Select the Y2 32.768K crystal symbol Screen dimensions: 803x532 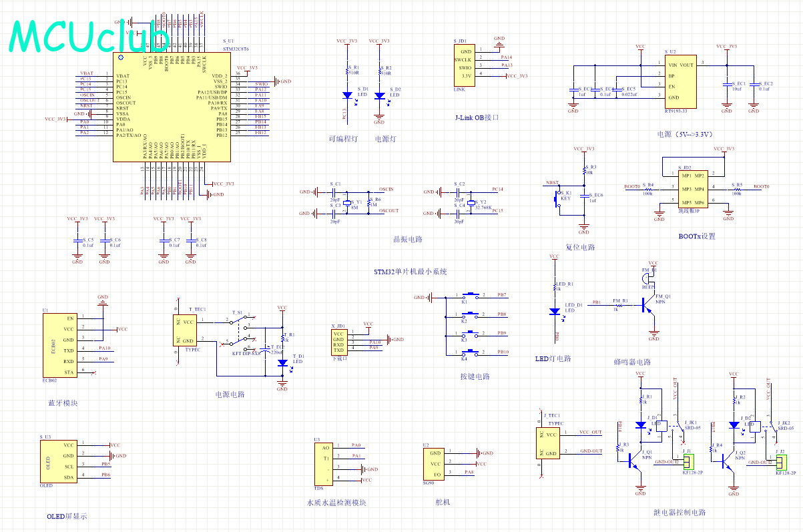tap(471, 202)
